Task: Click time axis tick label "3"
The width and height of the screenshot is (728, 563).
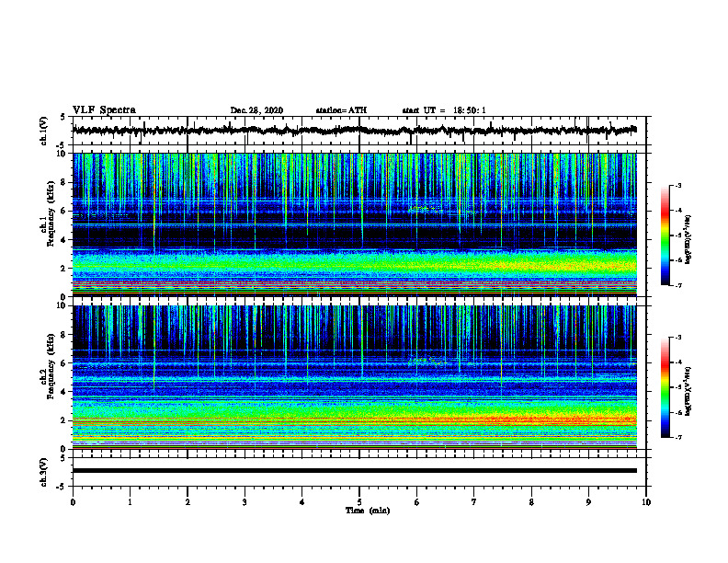Action: pos(245,502)
